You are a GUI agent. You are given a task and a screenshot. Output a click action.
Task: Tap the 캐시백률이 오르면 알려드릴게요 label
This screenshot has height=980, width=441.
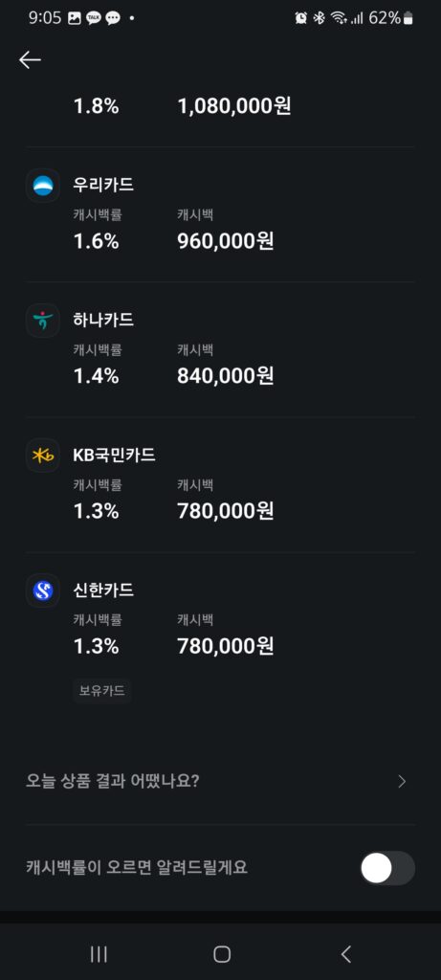[x=137, y=868]
